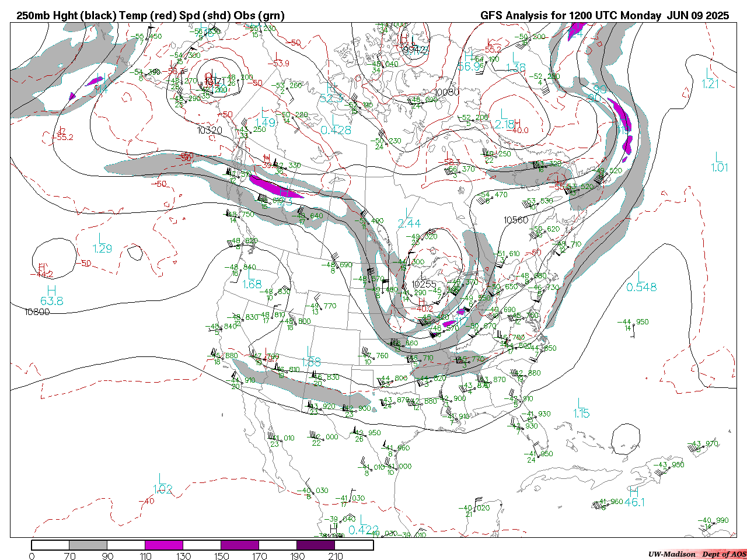Click the "10800" height contour label
The image size is (747, 560).
click(x=37, y=312)
